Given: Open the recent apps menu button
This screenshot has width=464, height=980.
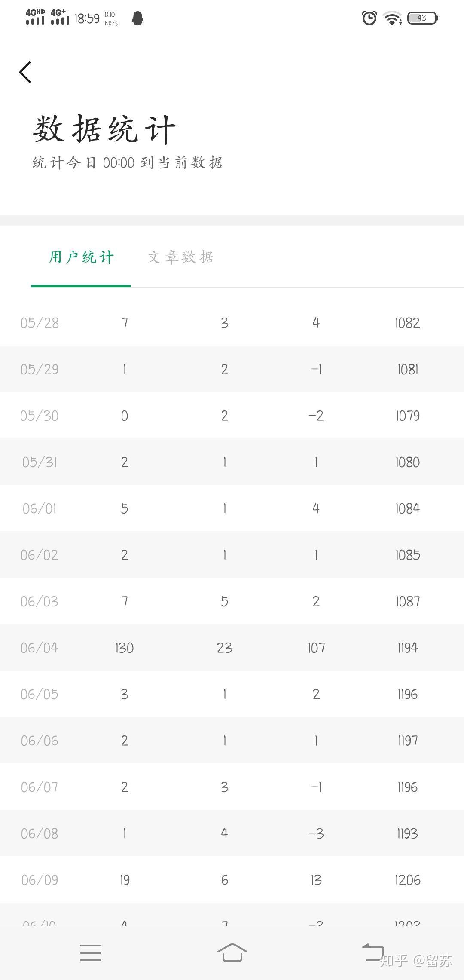Looking at the screenshot, I should 91,953.
